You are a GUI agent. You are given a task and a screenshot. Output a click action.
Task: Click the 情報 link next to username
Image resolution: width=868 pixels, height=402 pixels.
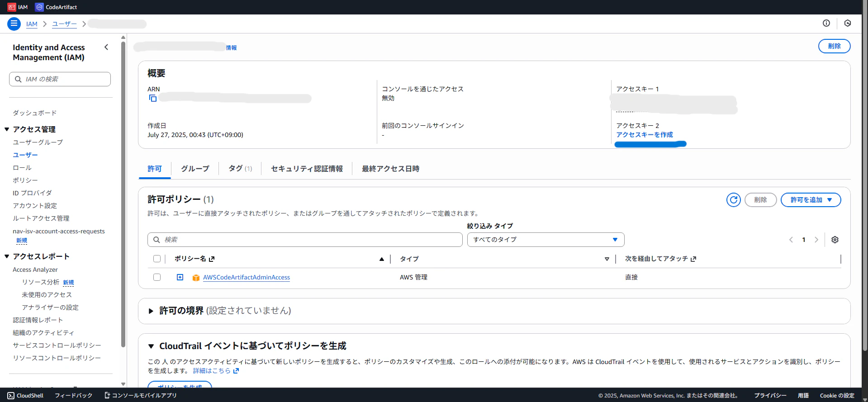[231, 48]
